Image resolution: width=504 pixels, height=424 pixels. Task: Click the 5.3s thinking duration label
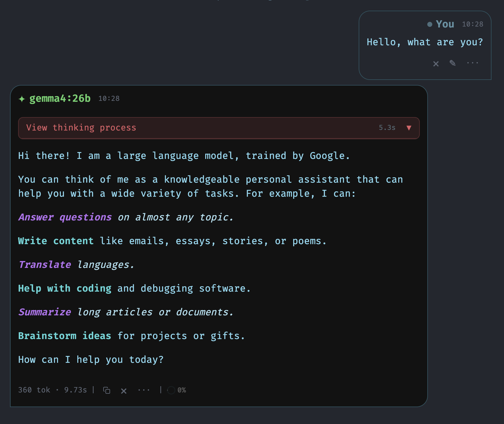387,128
